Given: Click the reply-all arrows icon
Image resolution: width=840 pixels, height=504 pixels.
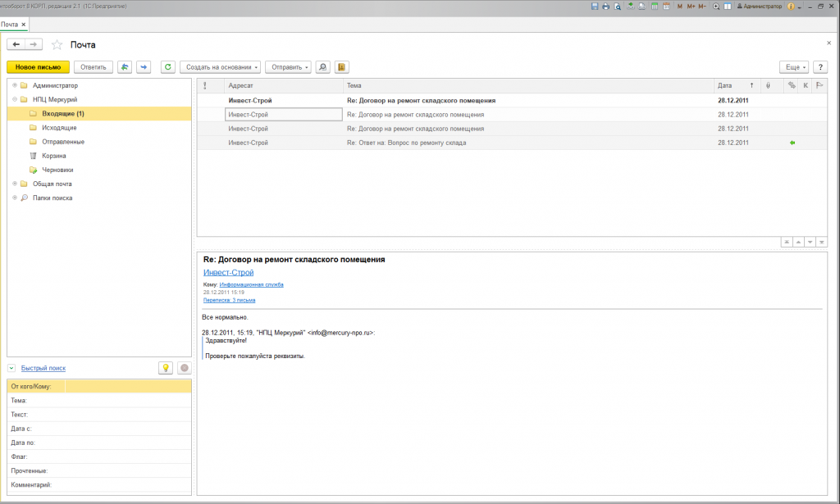Looking at the screenshot, I should 125,67.
